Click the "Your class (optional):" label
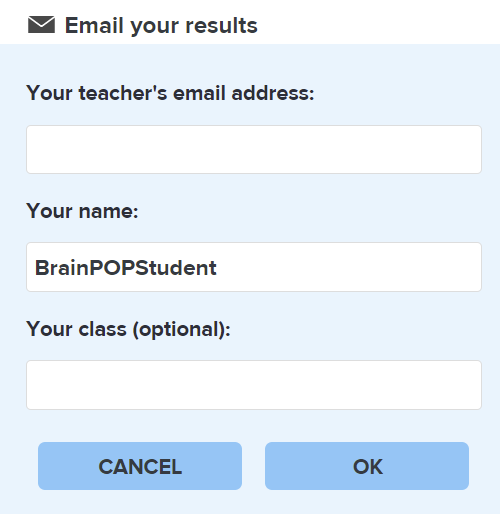 [x=128, y=329]
